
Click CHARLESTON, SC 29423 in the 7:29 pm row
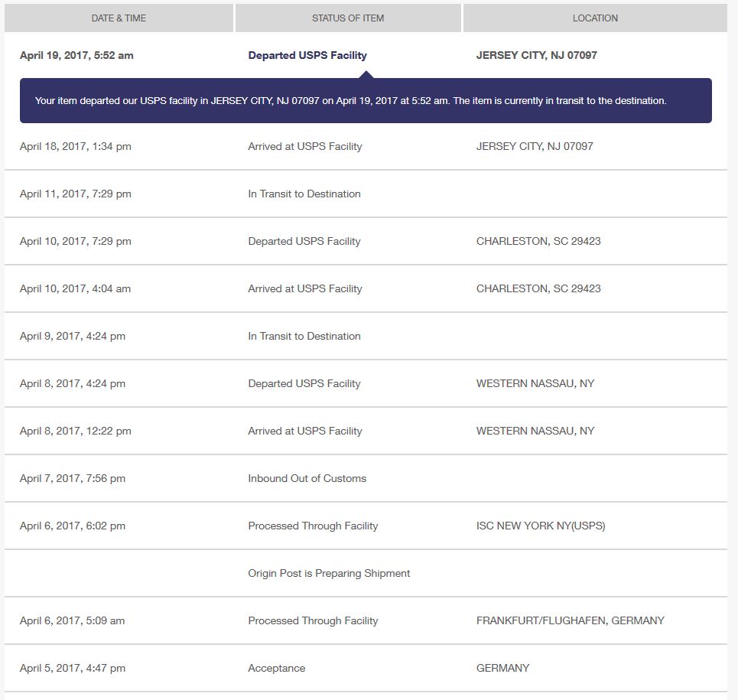coord(538,241)
